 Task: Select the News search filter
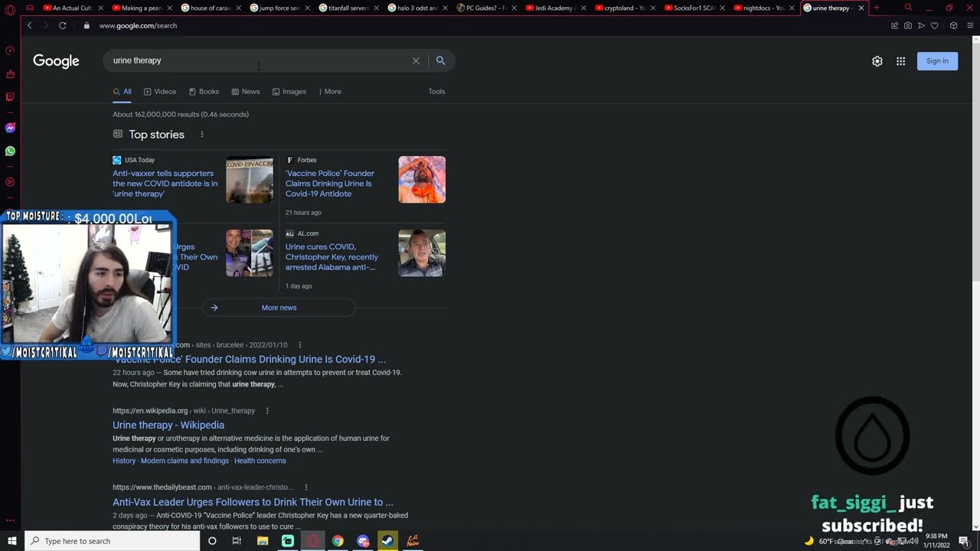point(246,92)
